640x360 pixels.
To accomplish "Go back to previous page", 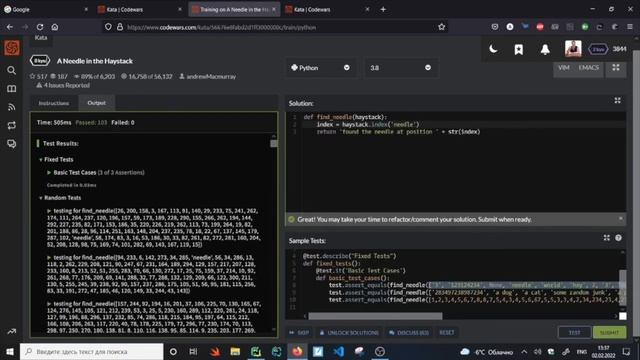I will (x=10, y=27).
